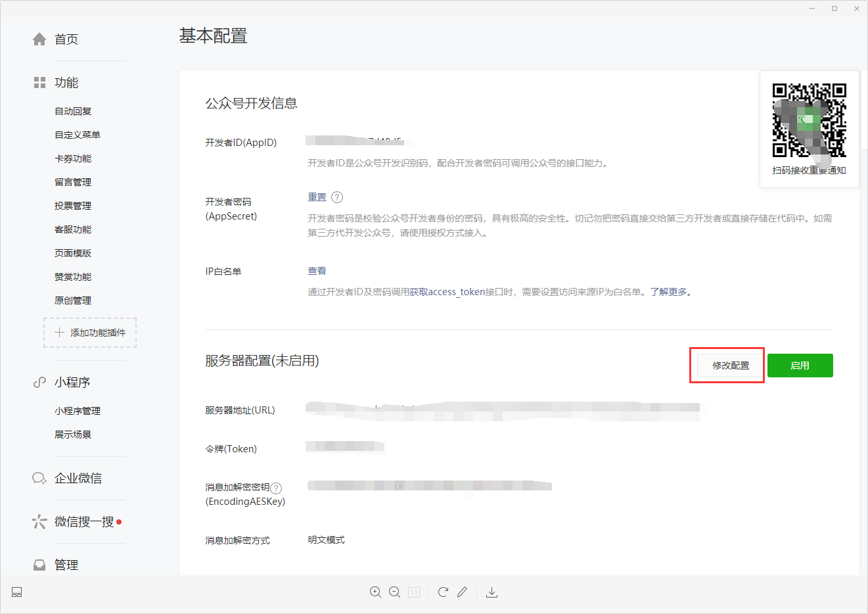
Task: Click 明文模式 text value
Action: click(326, 540)
